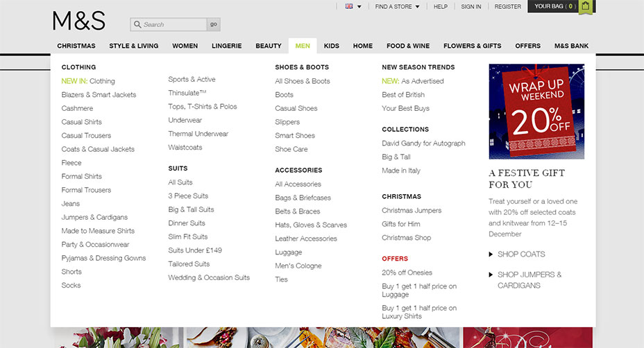Go to the Sign In page

471,7
